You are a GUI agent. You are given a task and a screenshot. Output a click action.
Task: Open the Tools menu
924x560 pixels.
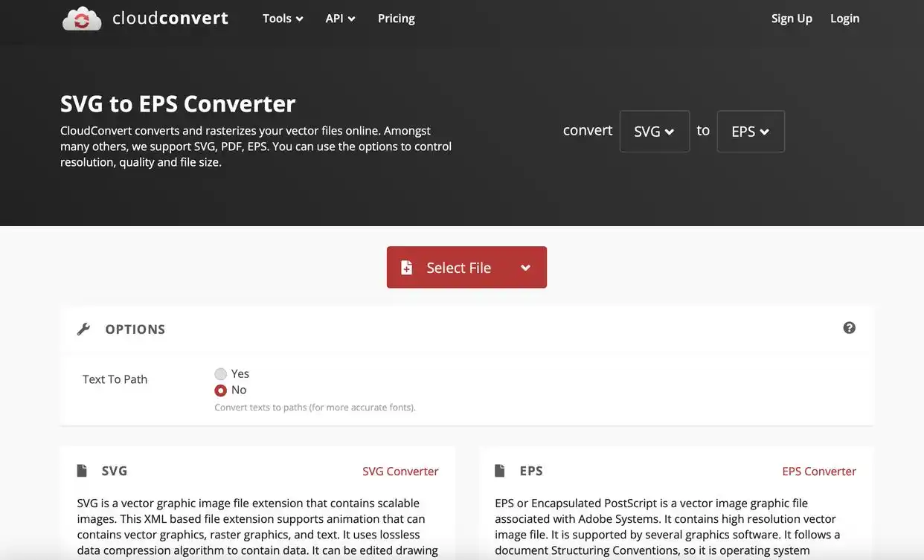tap(283, 19)
